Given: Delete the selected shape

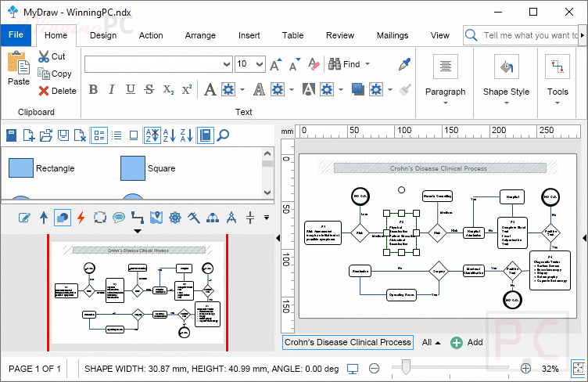Looking at the screenshot, I should click(x=44, y=91).
